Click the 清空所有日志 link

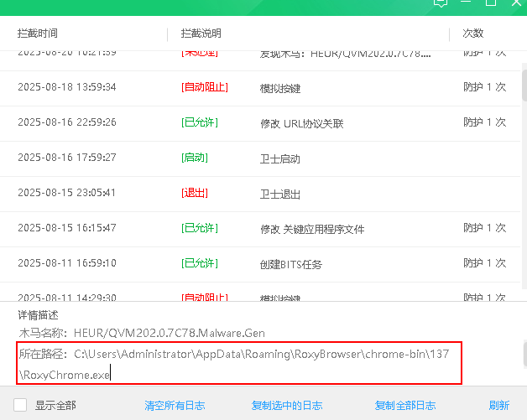tap(175, 405)
